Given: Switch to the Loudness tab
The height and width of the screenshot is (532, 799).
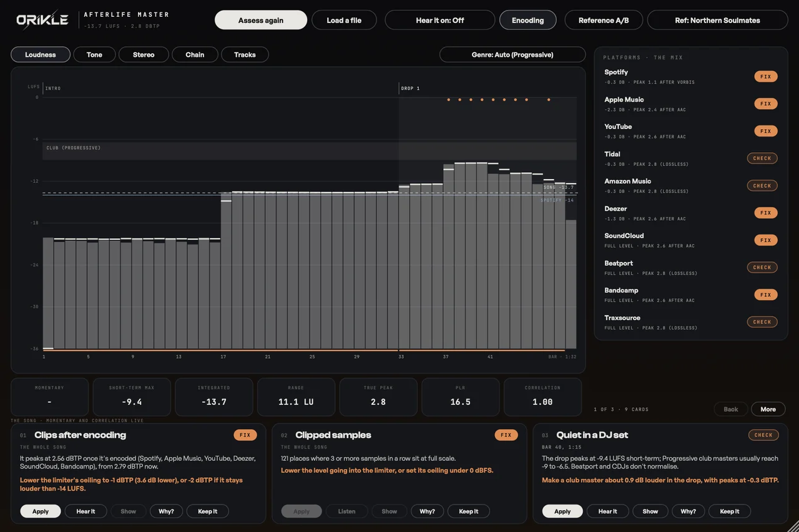Looking at the screenshot, I should [41, 55].
